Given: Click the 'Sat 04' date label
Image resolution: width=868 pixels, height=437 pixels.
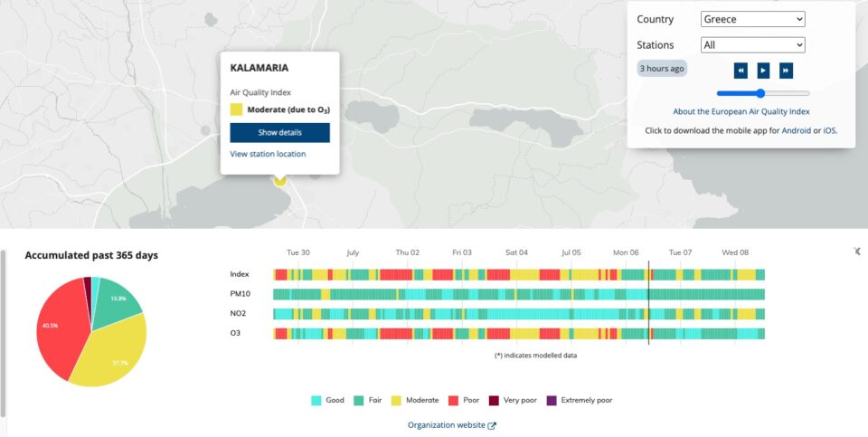Looking at the screenshot, I should (516, 252).
